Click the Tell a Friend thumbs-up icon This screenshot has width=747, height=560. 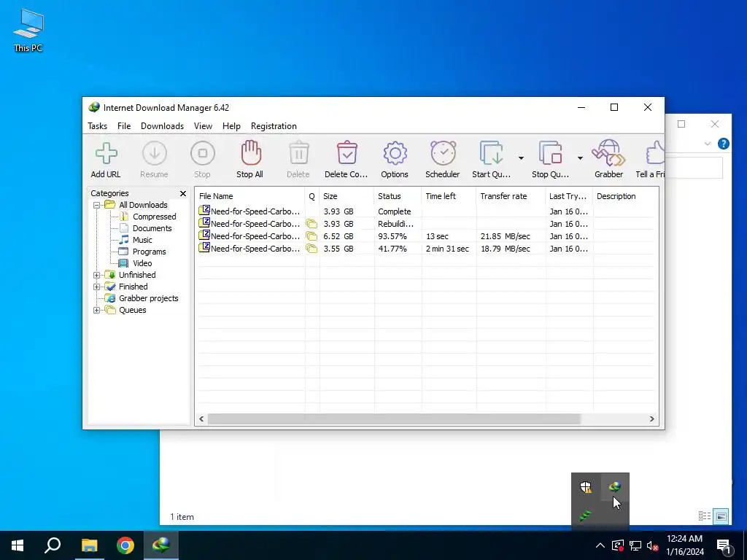(656, 153)
